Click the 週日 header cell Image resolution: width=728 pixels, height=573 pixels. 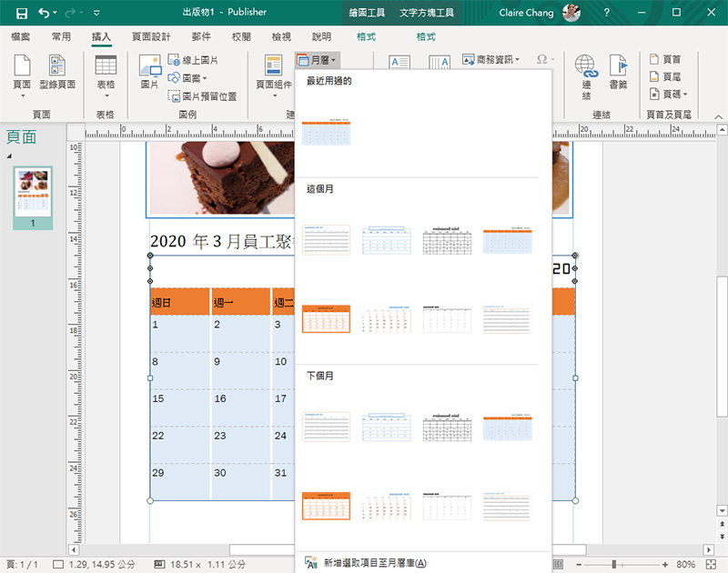click(x=179, y=303)
